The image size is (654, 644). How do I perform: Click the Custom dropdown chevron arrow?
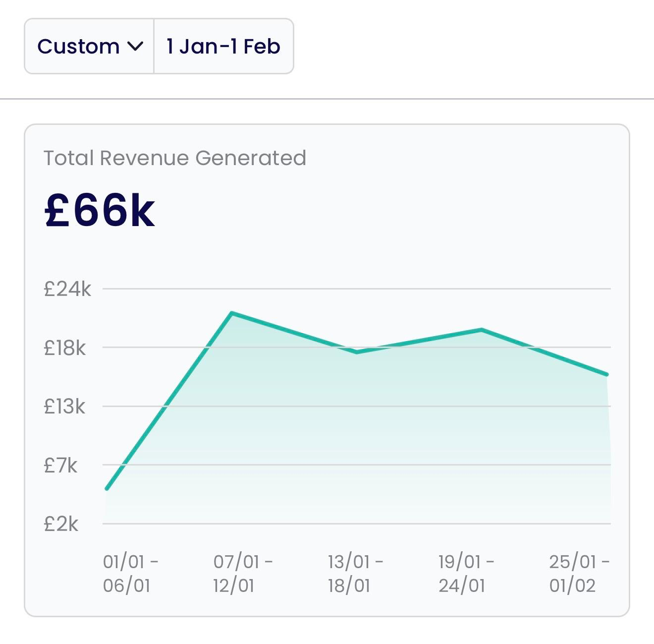135,47
